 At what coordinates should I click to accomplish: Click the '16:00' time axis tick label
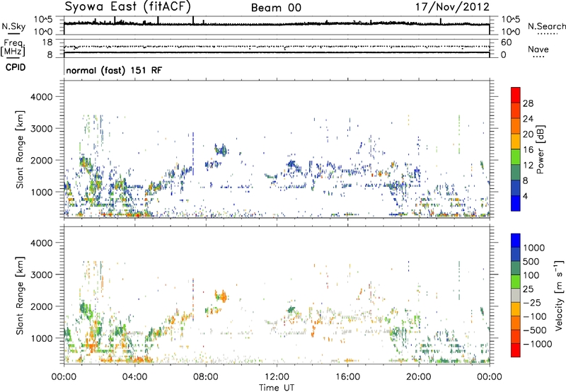click(347, 377)
